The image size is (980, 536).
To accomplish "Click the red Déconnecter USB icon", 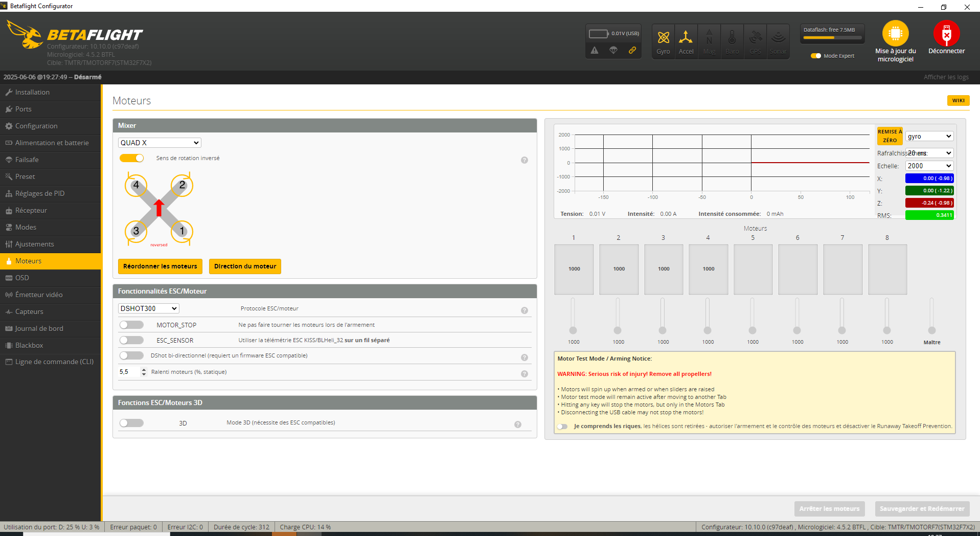I will [946, 34].
